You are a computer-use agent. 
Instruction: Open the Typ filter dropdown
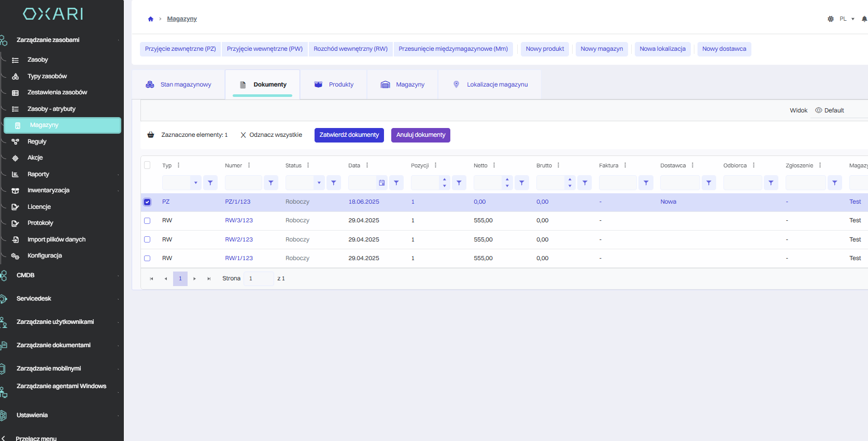point(195,183)
